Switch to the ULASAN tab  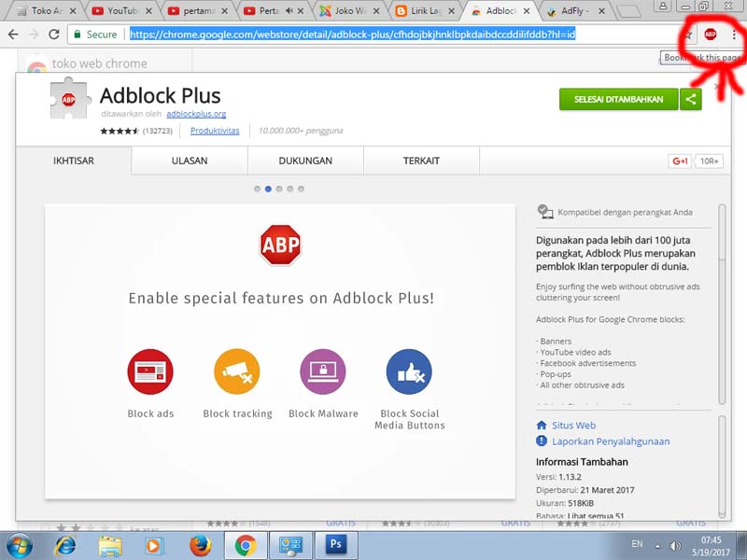(190, 161)
